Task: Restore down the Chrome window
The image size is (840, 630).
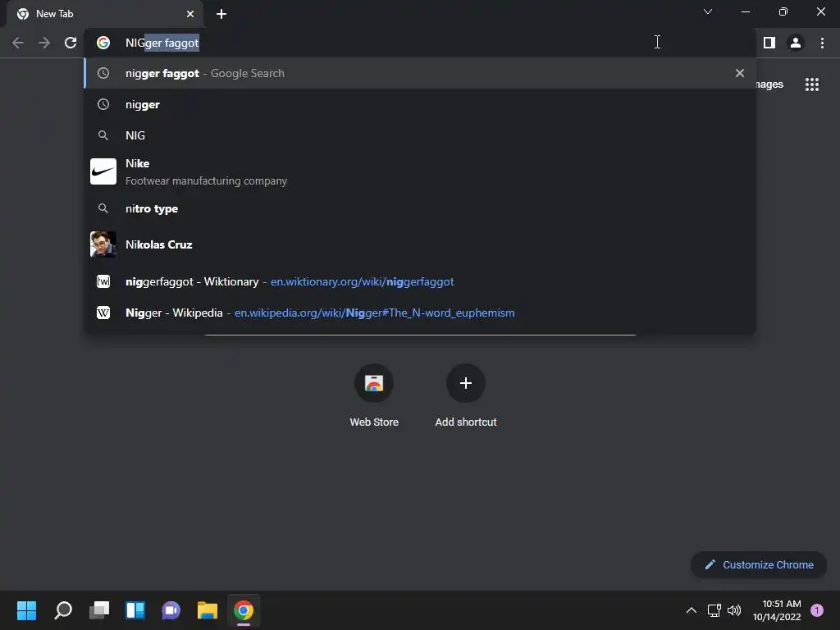Action: point(783,11)
